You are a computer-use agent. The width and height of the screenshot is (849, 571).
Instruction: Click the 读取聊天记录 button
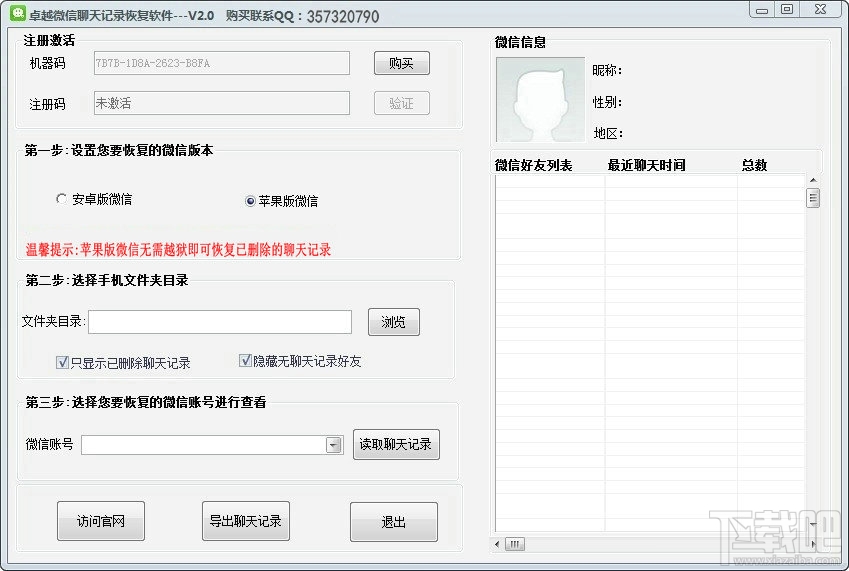pyautogui.click(x=396, y=444)
